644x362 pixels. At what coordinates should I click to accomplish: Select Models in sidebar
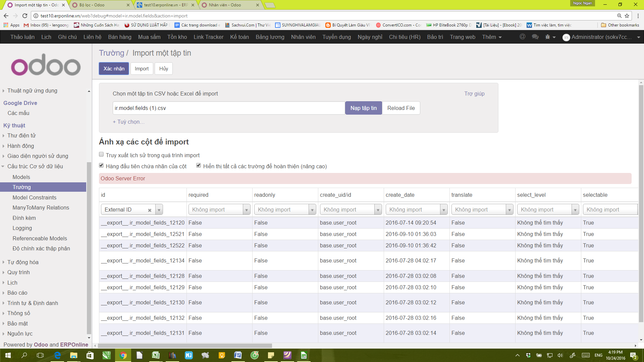tap(21, 177)
